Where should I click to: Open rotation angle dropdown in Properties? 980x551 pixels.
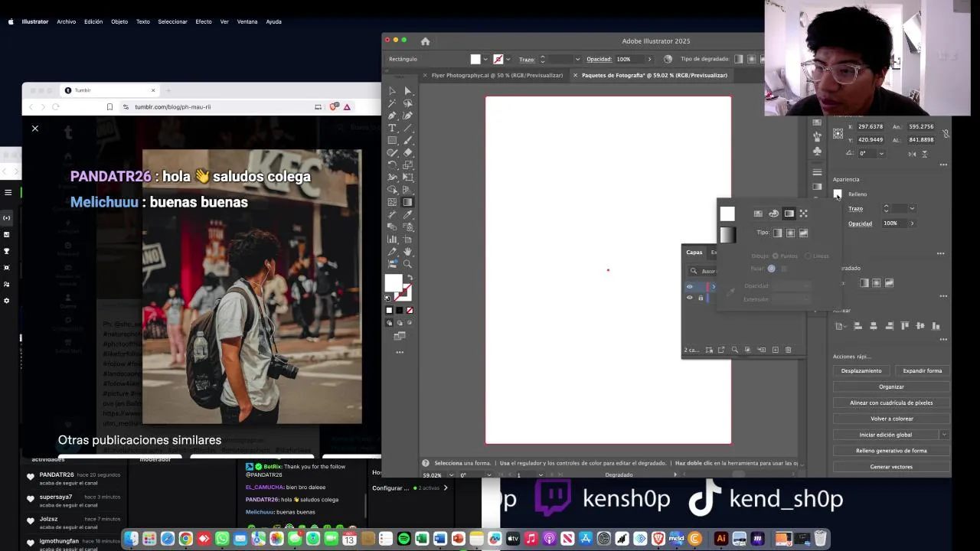pyautogui.click(x=881, y=153)
